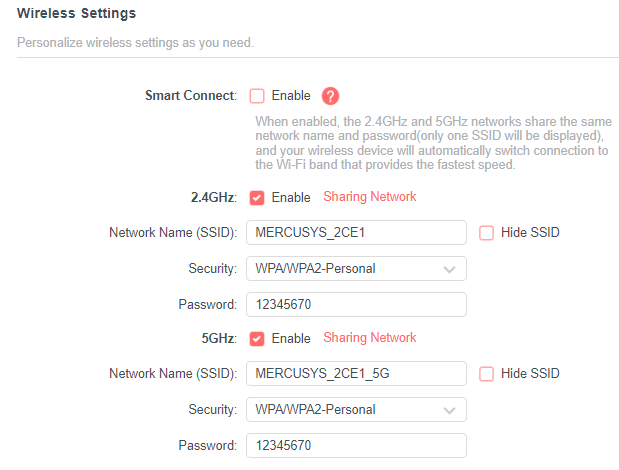Click the Hide SSID label for 5GHz
The height and width of the screenshot is (470, 619).
click(530, 373)
